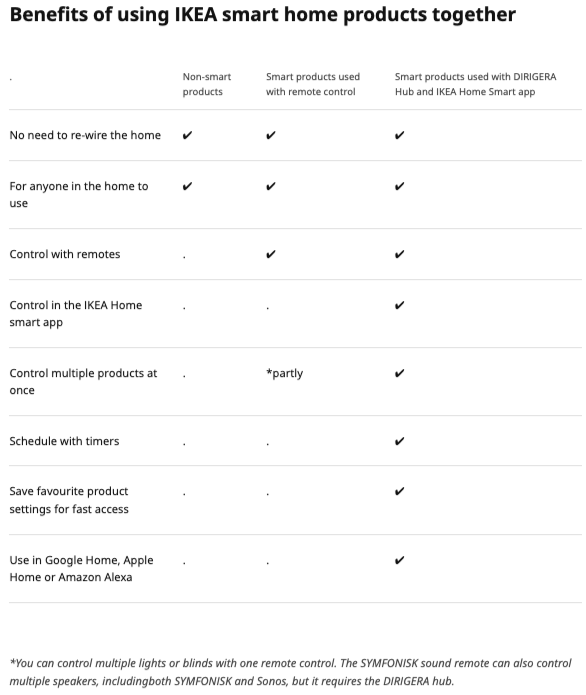Click DIRIGERA Hub and IKEA Home Smart app header
Screen dimensions: 586x695
click(476, 84)
